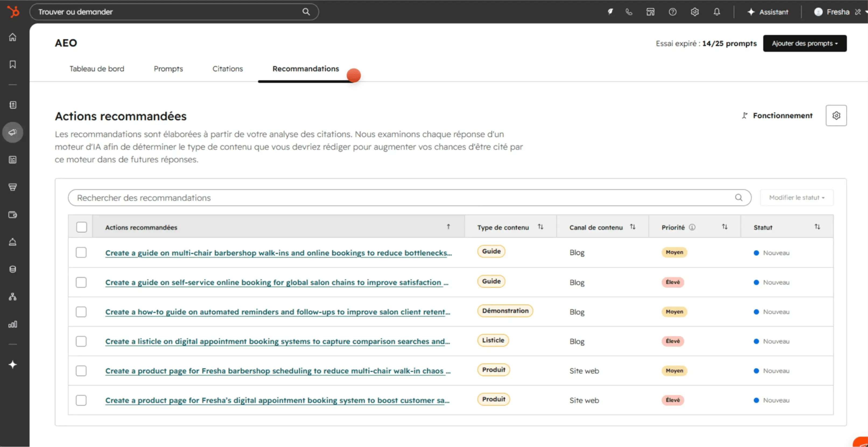Open the Help question mark icon
The image size is (868, 447).
[673, 12]
